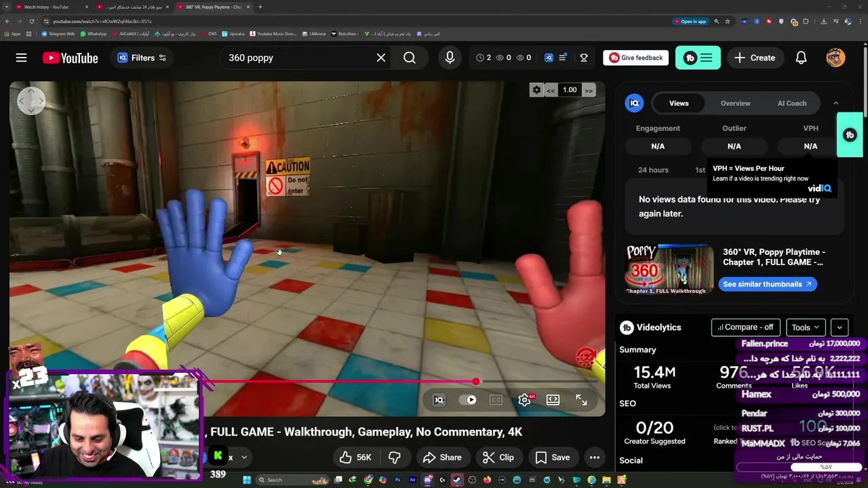Seek the video using the red progress scrubber
868x488 pixels.
click(x=475, y=382)
